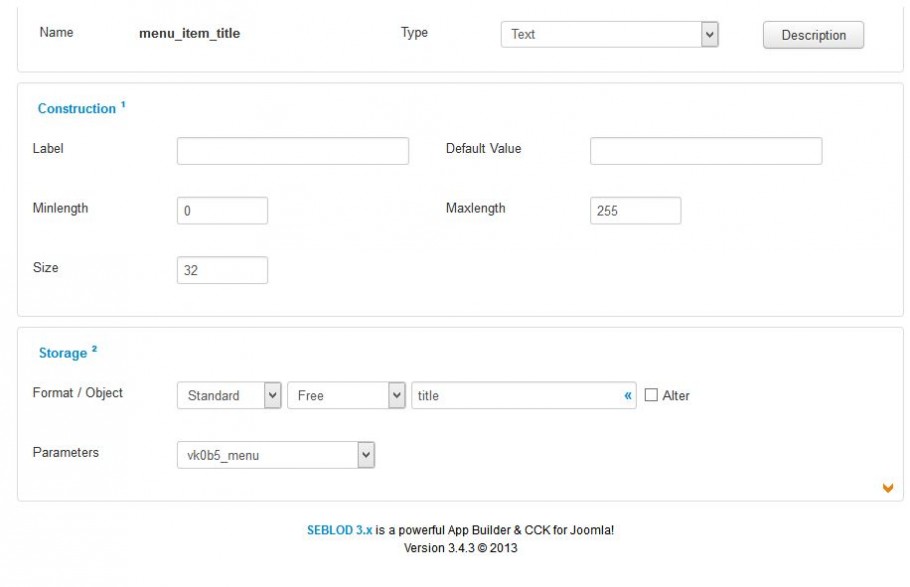Click the double-arrow icon in title field
Screen dimensions: 910x587
[627, 395]
